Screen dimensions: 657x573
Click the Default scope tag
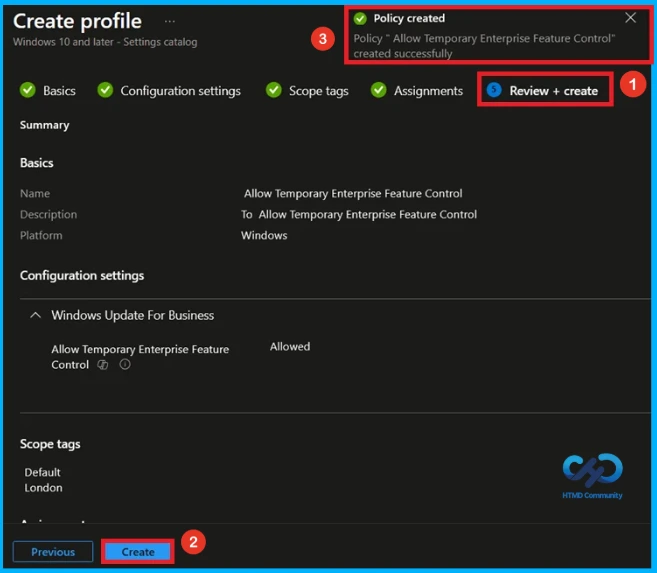point(42,472)
